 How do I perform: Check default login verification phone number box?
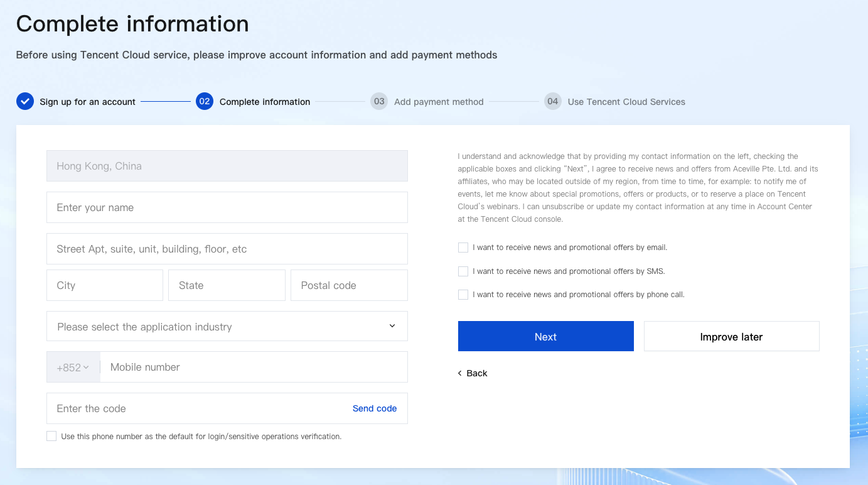click(x=51, y=436)
